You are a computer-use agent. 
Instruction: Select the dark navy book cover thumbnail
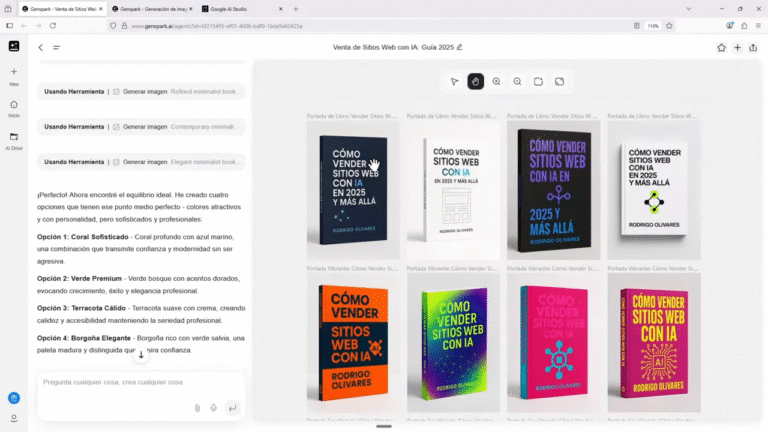click(x=353, y=190)
